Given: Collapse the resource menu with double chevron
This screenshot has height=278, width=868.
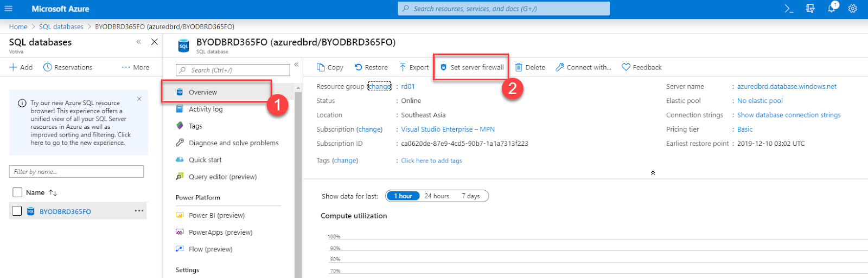Looking at the screenshot, I should [x=296, y=64].
